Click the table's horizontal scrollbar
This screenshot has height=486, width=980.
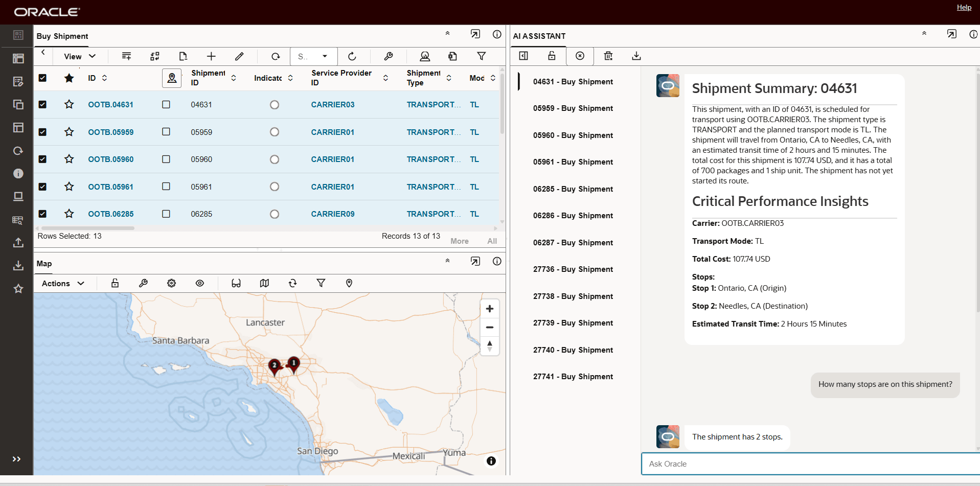(x=88, y=228)
